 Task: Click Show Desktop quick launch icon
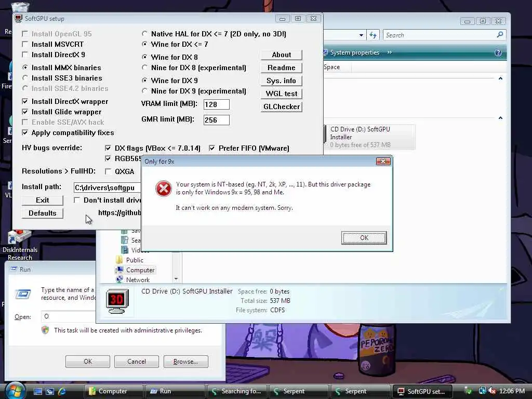click(38, 391)
